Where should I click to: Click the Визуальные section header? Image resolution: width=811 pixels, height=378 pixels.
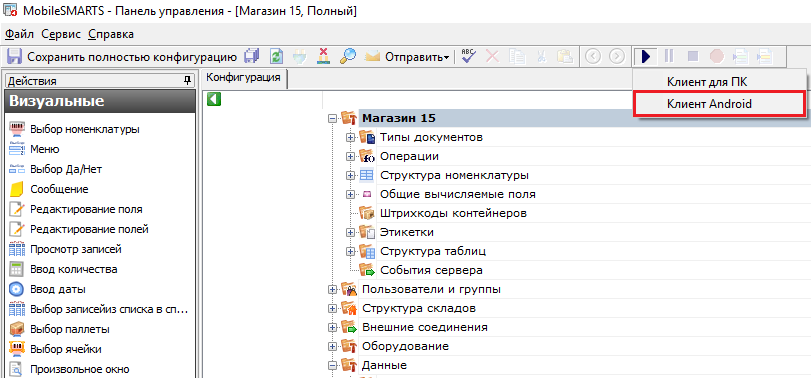[100, 101]
